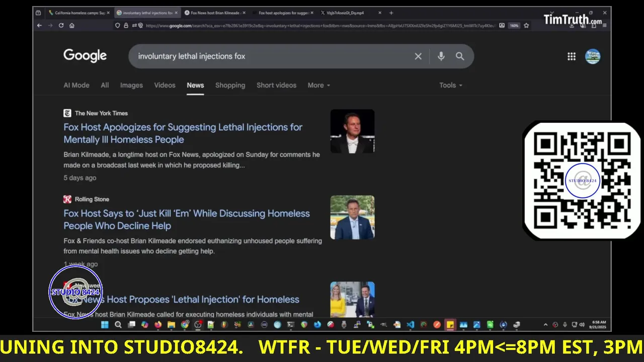
Task: Show hidden system tray icons
Action: point(545,325)
